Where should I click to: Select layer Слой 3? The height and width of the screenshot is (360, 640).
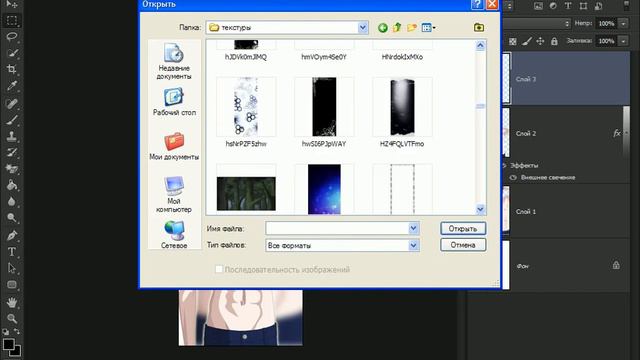tap(566, 79)
